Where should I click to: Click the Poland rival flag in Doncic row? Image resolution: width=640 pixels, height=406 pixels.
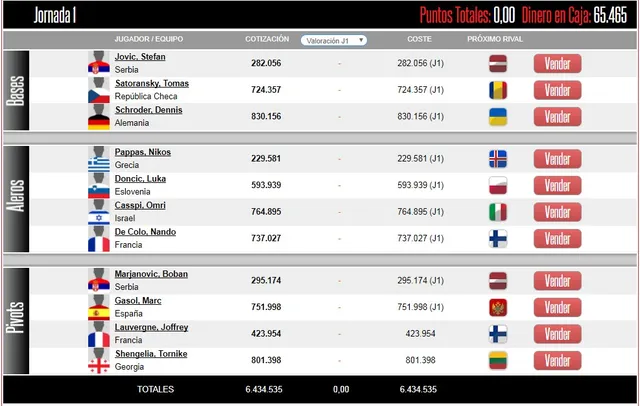[x=498, y=185]
